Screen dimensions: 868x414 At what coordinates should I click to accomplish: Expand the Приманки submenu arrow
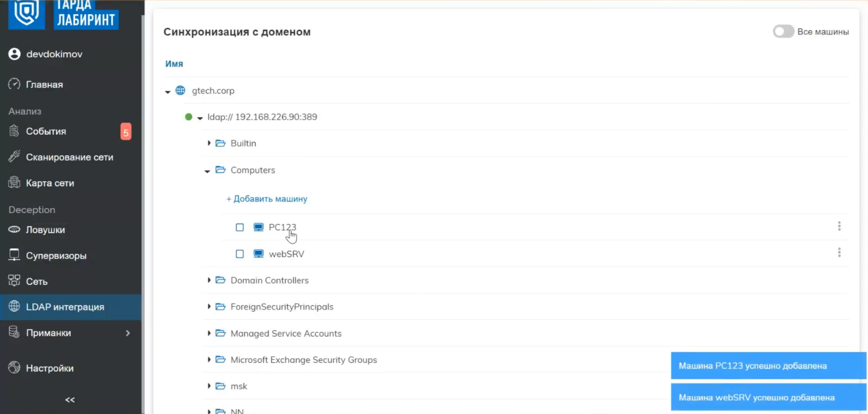[x=128, y=333]
